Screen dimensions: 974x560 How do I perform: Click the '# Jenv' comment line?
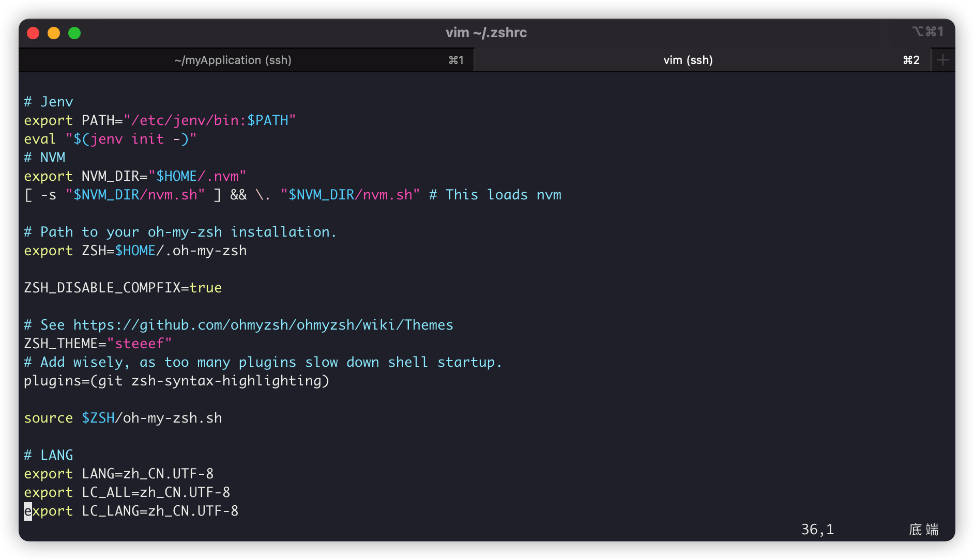pos(49,102)
